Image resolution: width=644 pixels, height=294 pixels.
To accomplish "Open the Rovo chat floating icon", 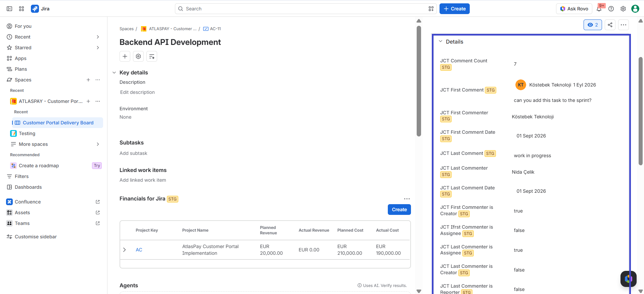I will [x=628, y=279].
